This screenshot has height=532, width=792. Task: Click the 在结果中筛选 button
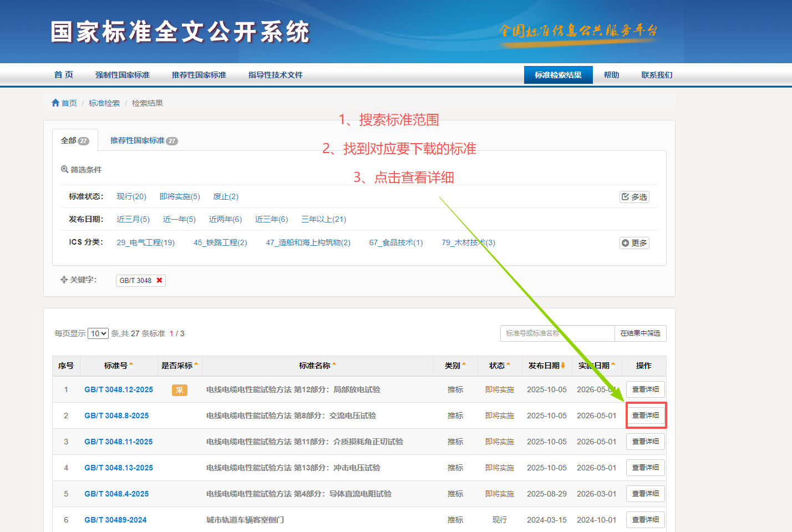coord(640,333)
